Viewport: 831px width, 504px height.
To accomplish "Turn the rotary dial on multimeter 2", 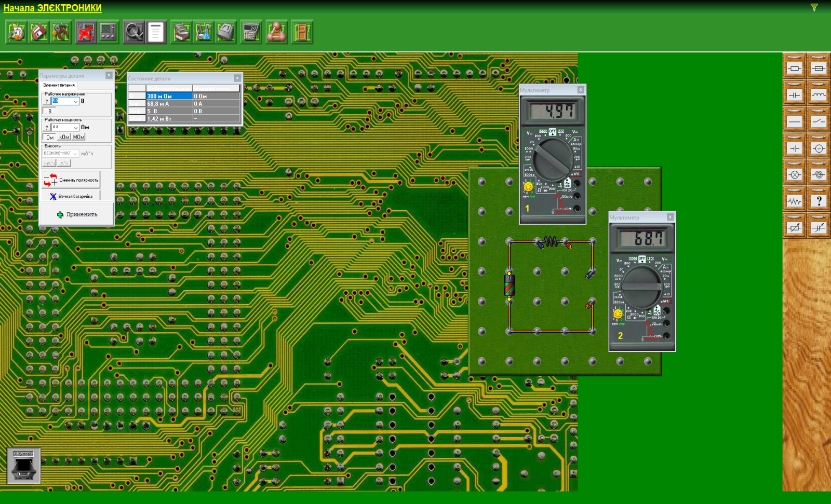I will (x=641, y=286).
